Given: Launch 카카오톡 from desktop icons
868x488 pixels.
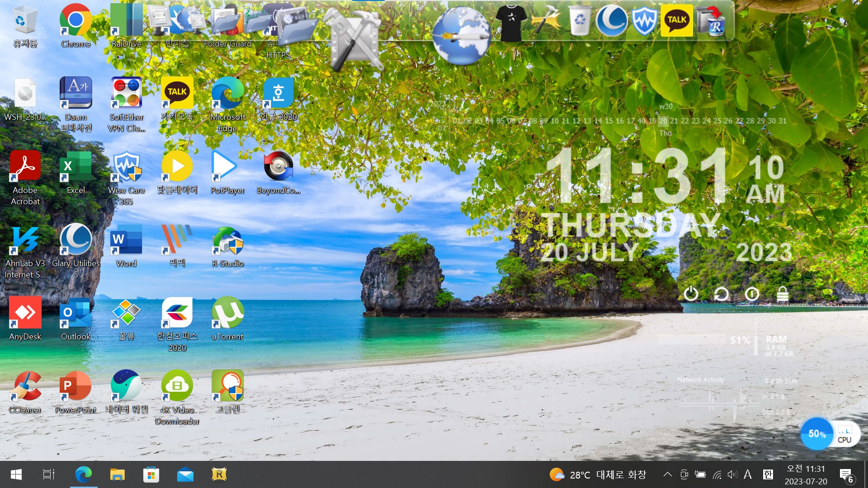Looking at the screenshot, I should pos(177,99).
